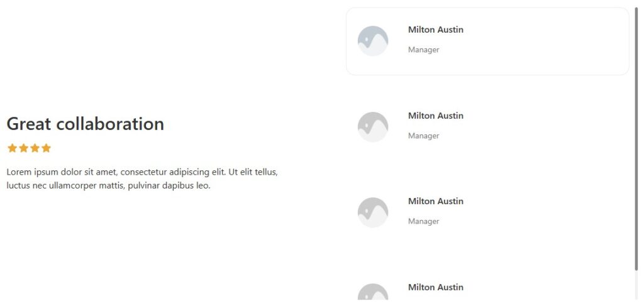Click the Manager label in the bordered card

(423, 50)
